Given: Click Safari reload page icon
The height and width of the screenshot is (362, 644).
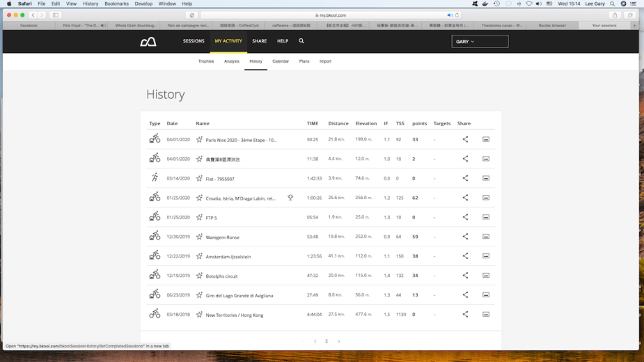Looking at the screenshot, I should [x=457, y=15].
